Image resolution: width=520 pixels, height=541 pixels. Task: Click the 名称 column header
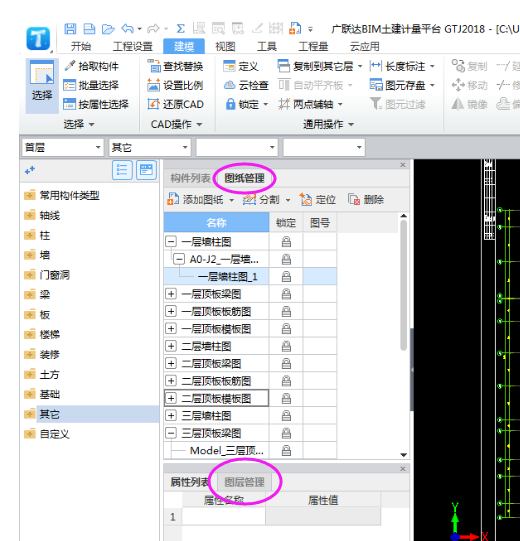(216, 223)
